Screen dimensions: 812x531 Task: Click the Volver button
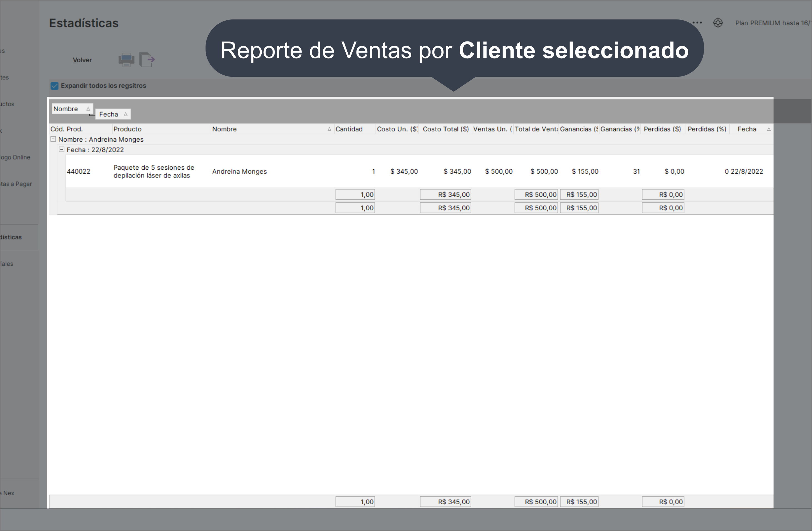pyautogui.click(x=82, y=60)
